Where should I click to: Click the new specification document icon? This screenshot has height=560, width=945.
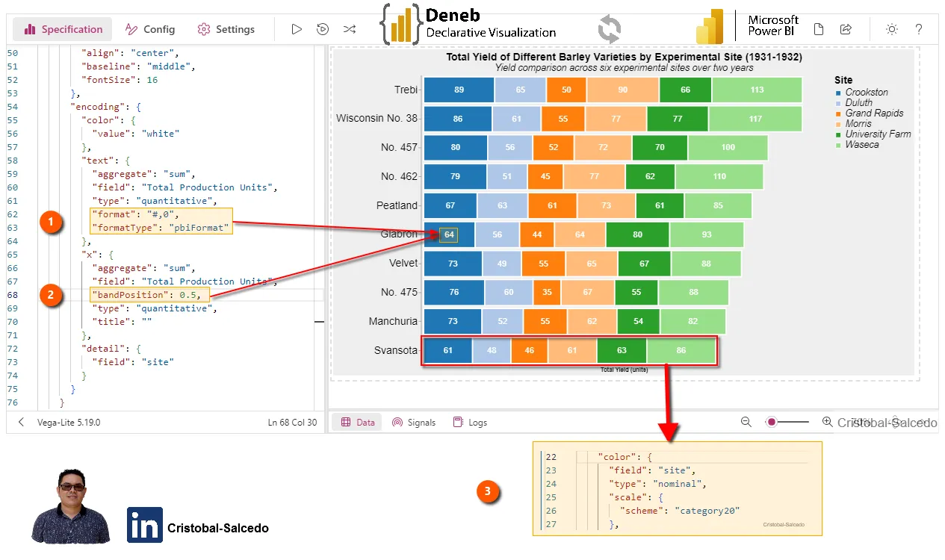coord(819,29)
